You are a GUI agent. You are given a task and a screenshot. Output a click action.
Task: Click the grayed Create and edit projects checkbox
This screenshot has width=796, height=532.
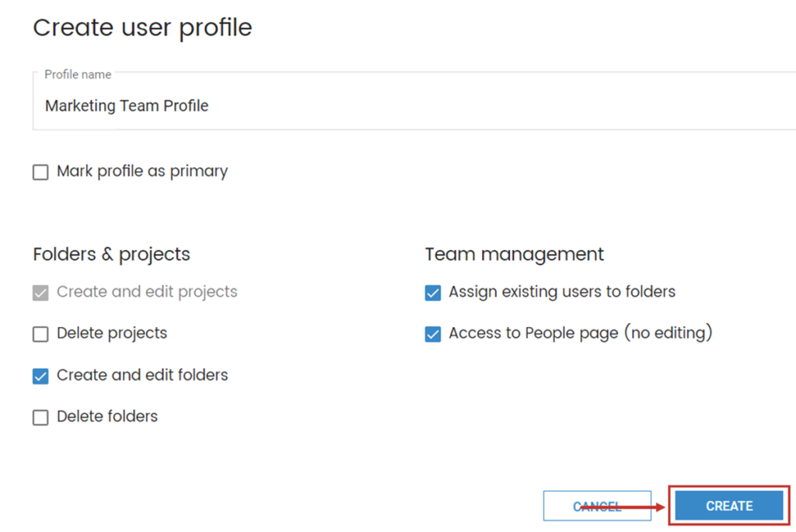(40, 294)
